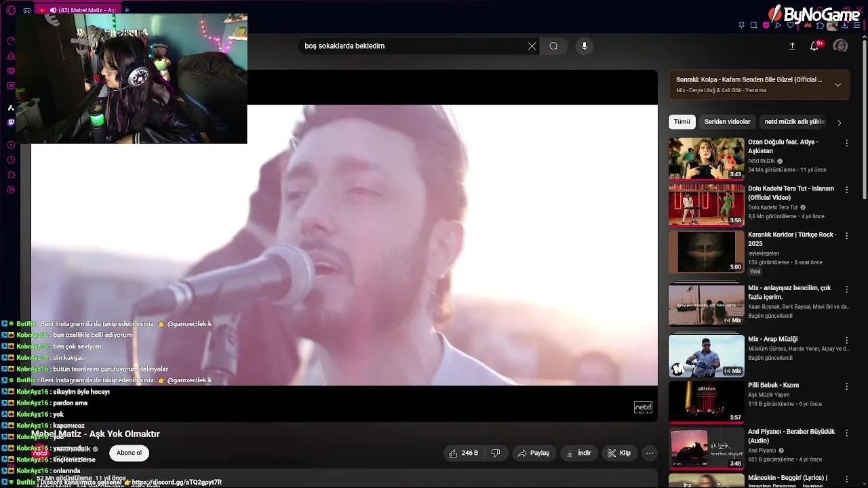Click Mix - Derya Uluğ & Aslı Gök text
The image size is (868, 488).
721,90
